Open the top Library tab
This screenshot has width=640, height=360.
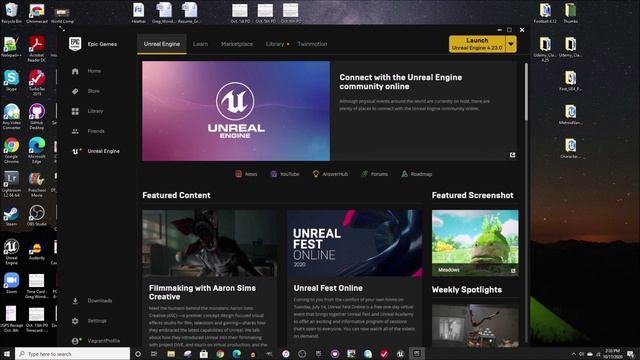275,44
